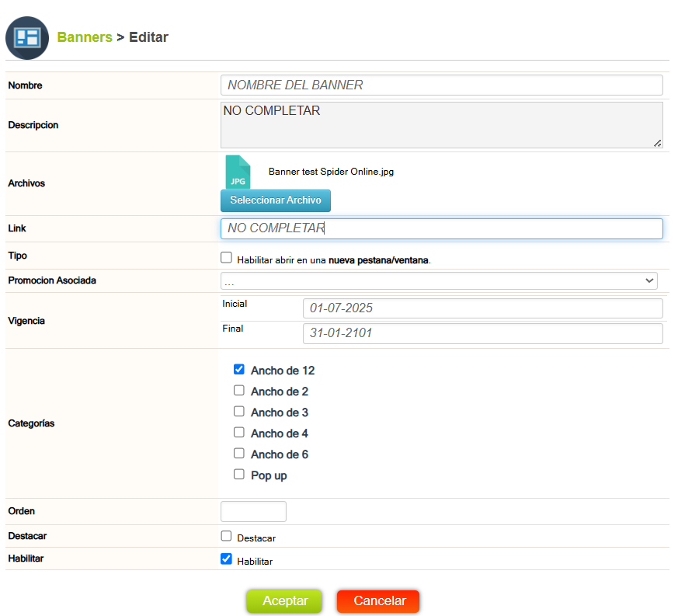Uncheck the Ancho de 12 category
This screenshot has height=616, width=678.
pos(239,370)
